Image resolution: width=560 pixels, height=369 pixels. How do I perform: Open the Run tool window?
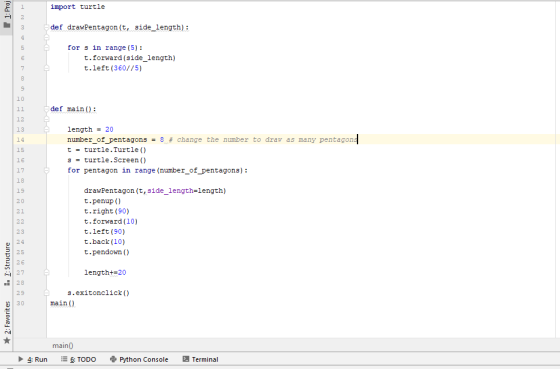[x=32, y=359]
